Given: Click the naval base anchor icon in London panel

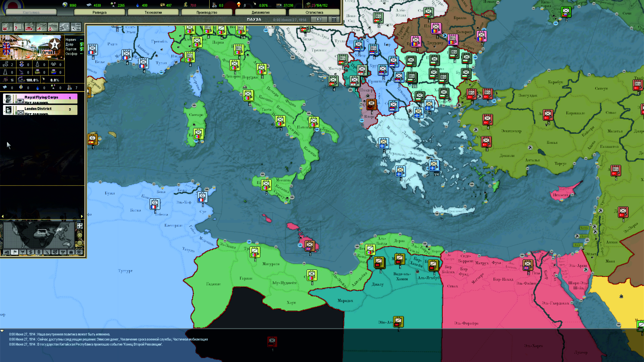Looking at the screenshot, I should click(x=21, y=64).
